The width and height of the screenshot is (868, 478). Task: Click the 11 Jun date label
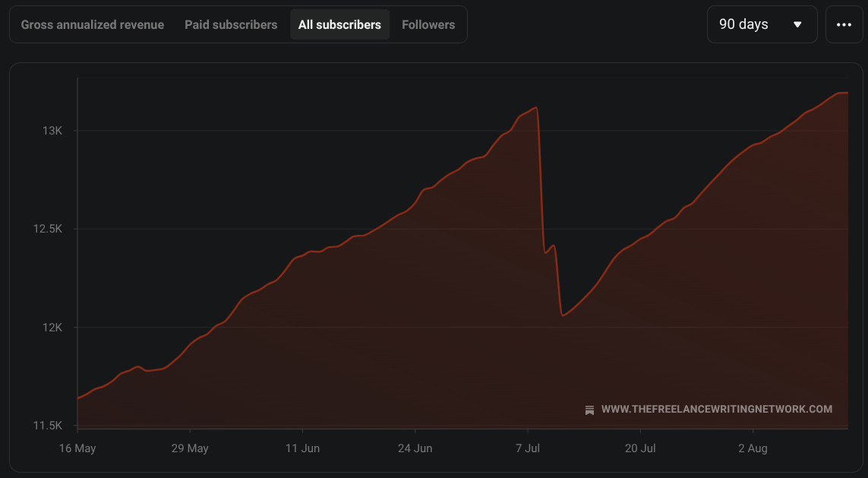click(303, 448)
